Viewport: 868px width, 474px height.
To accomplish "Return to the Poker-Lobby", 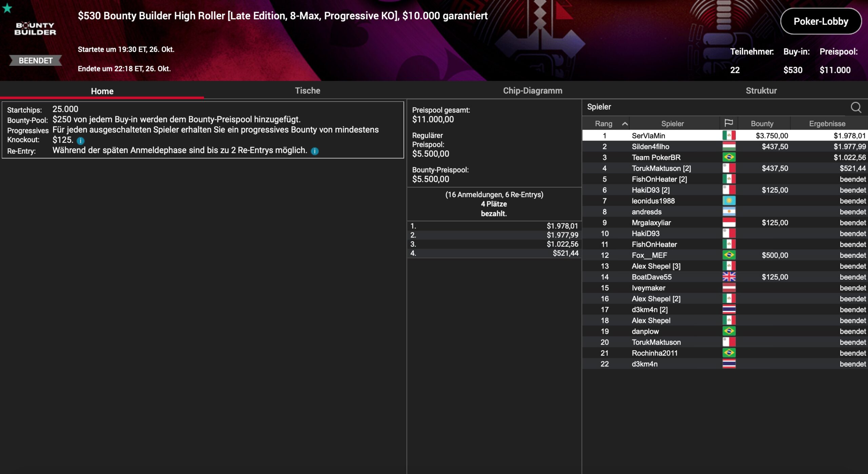I will point(821,21).
